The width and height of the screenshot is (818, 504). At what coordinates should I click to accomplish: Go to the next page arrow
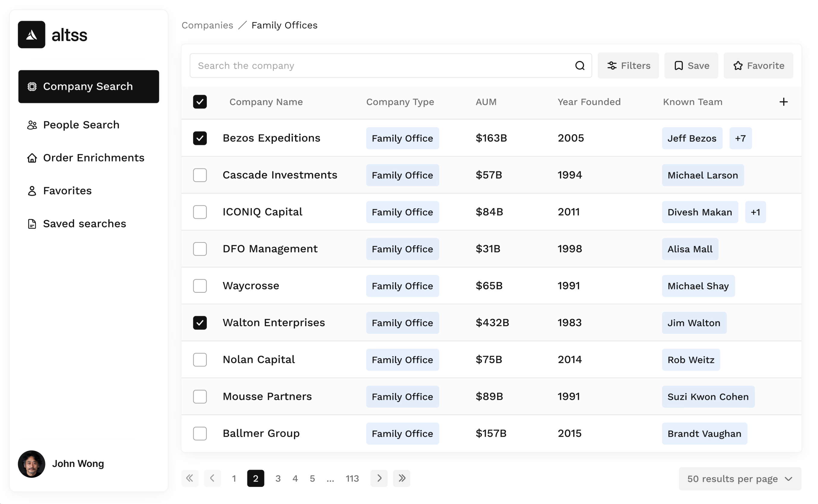pyautogui.click(x=379, y=478)
